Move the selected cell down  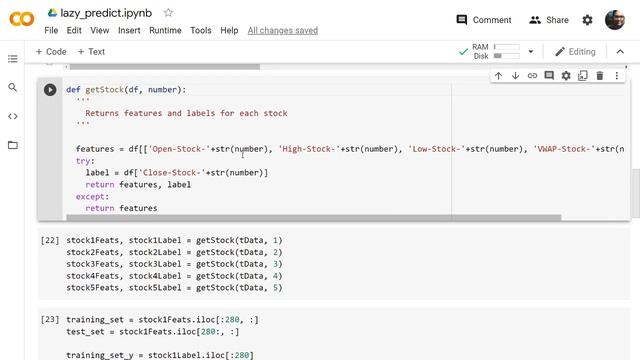[515, 76]
